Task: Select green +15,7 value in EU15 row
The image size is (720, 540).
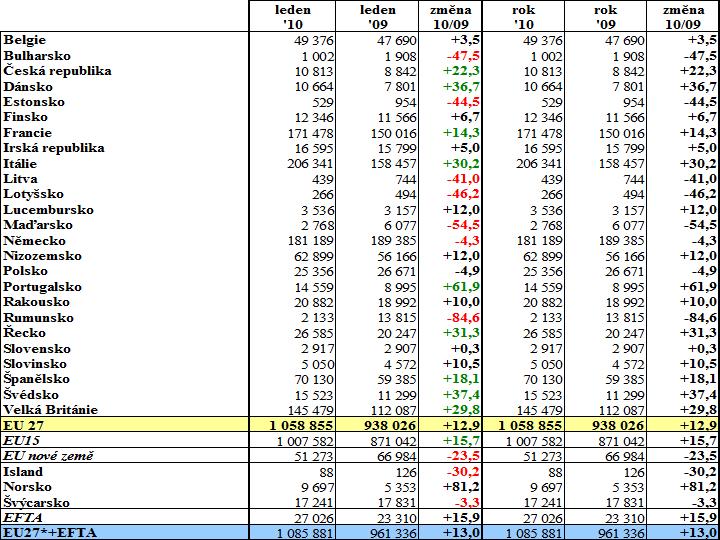Action: click(x=461, y=441)
